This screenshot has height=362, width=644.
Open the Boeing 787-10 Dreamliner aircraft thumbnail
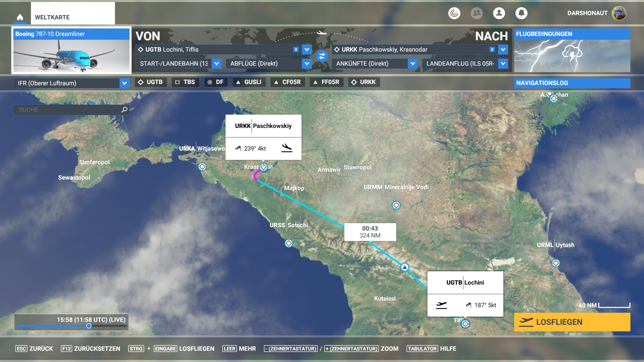click(71, 50)
